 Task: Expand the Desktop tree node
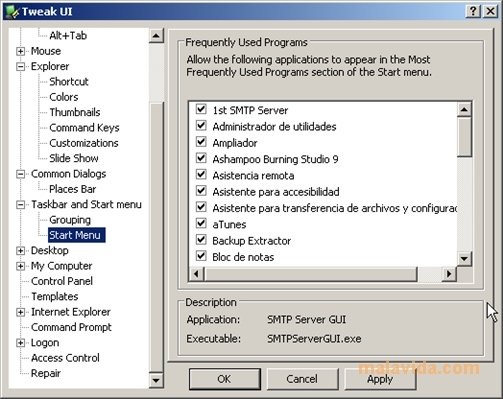tap(21, 251)
